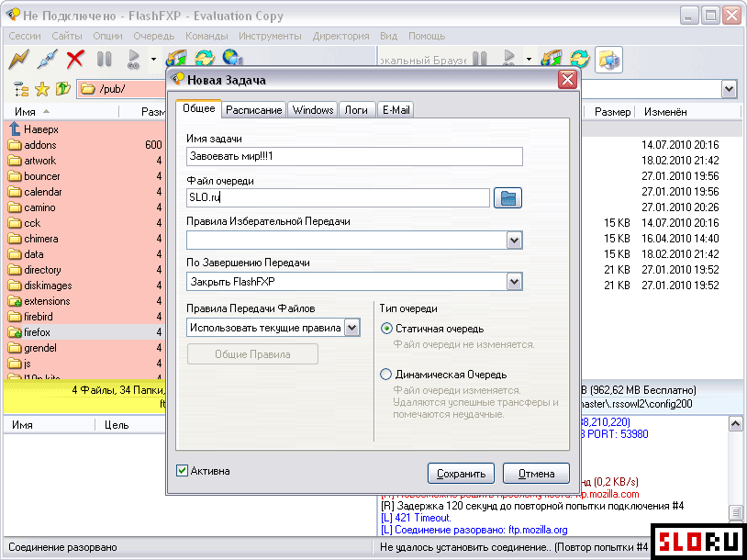
Task: Click the Общие Правила button
Action: pyautogui.click(x=252, y=354)
